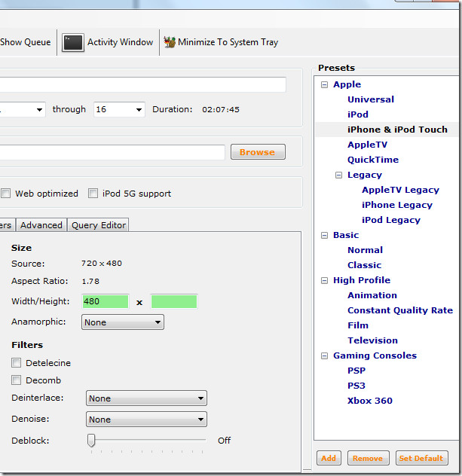Select the iPod preset
The height and width of the screenshot is (476, 462).
358,114
